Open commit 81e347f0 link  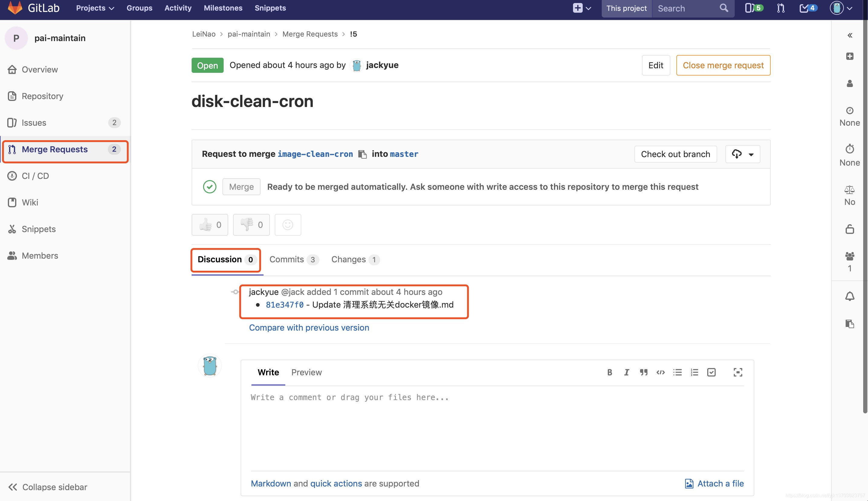tap(285, 305)
